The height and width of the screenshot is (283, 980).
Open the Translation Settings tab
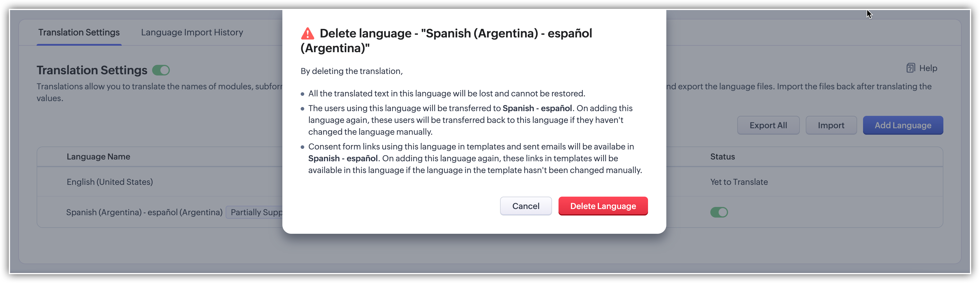pos(79,33)
